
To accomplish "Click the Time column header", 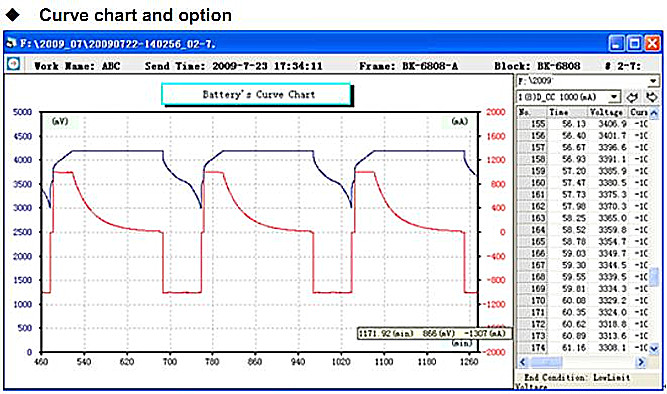I will coord(567,112).
